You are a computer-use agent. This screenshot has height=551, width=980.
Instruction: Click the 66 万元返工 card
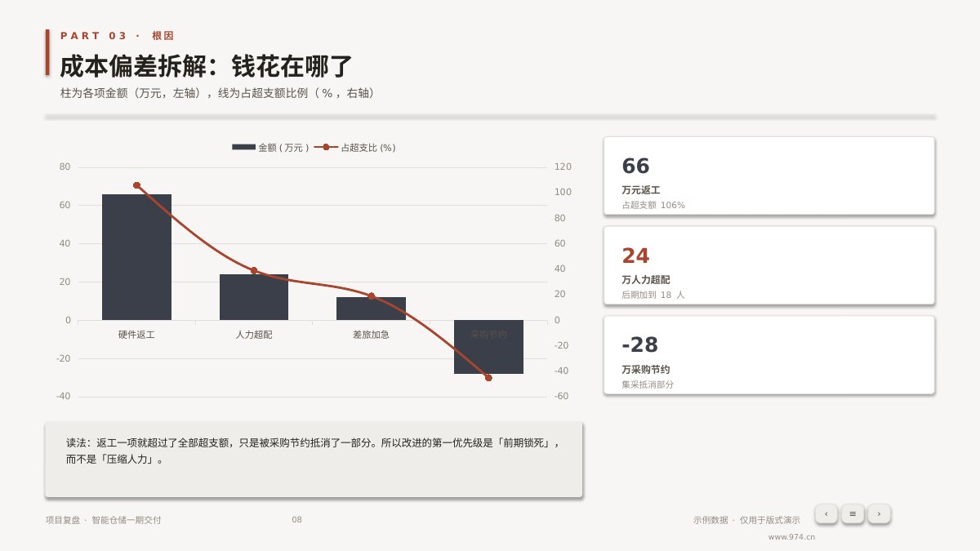click(x=769, y=176)
